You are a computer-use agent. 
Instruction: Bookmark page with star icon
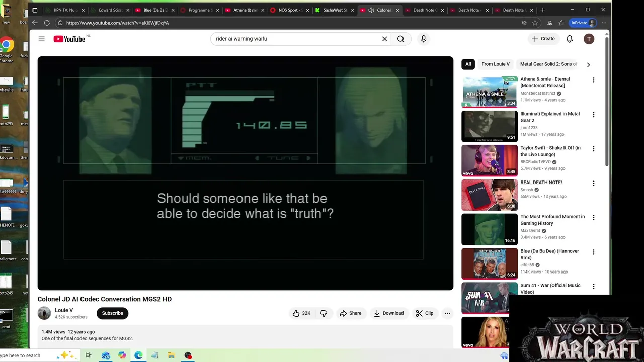click(535, 23)
